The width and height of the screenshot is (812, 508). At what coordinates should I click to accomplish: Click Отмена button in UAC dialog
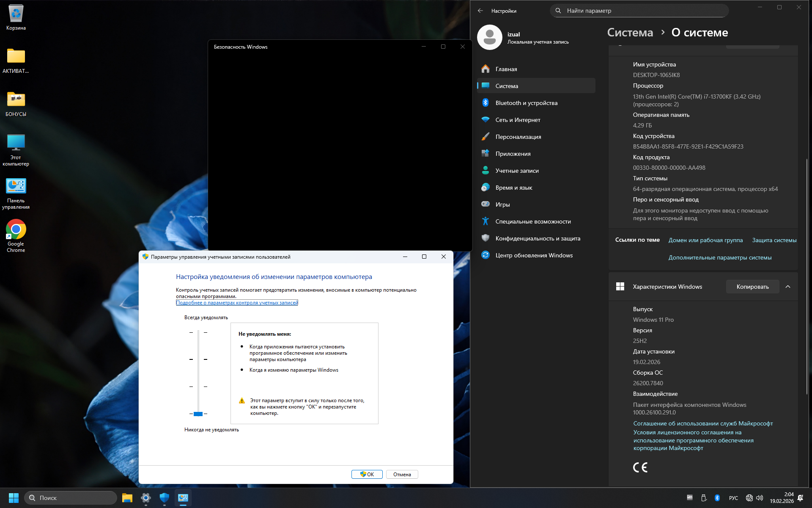click(x=402, y=474)
